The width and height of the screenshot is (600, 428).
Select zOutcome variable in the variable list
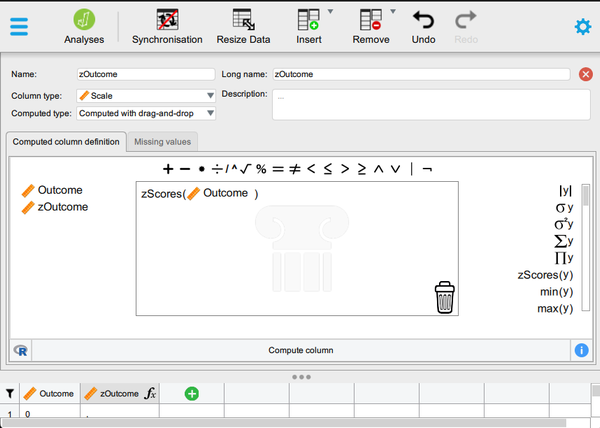pyautogui.click(x=55, y=207)
